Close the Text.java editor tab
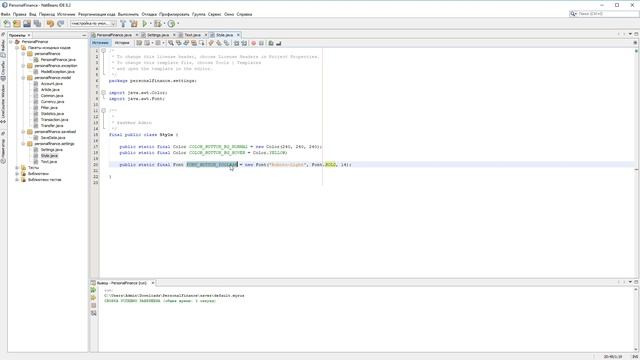Image resolution: width=640 pixels, height=360 pixels. click(206, 35)
